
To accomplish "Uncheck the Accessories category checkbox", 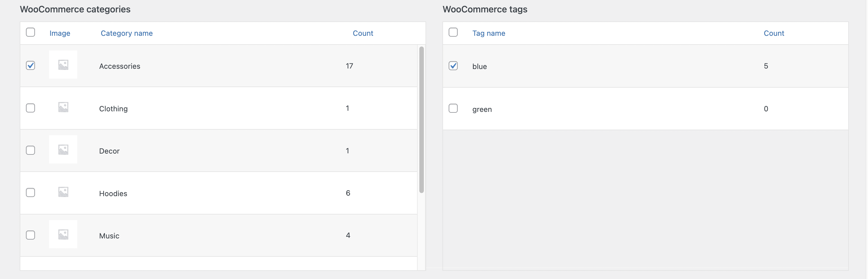I will coord(30,65).
